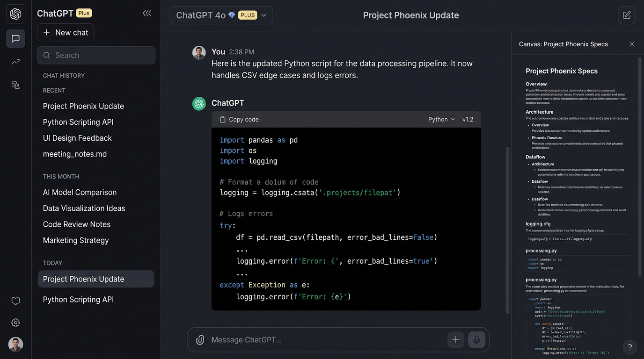Click the shield icon above the settings gear
644x359 pixels.
click(15, 301)
